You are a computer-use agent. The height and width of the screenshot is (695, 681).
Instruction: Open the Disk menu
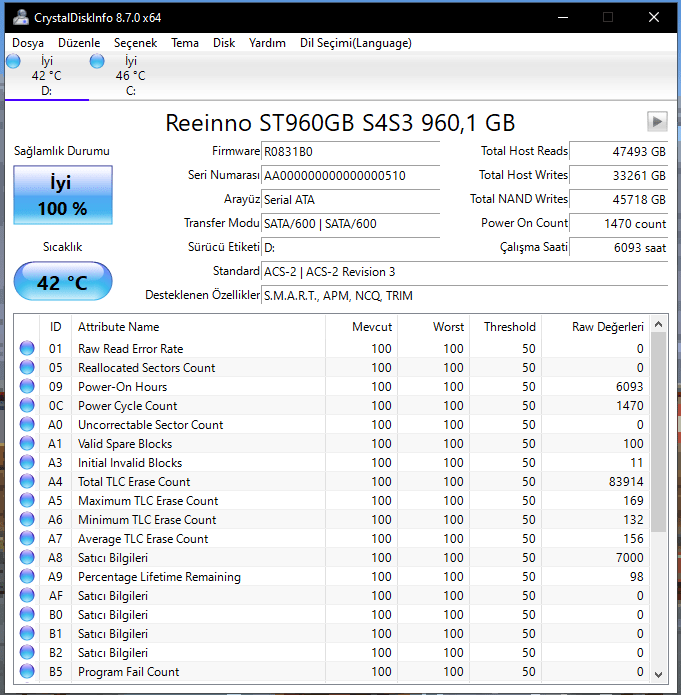(x=224, y=43)
